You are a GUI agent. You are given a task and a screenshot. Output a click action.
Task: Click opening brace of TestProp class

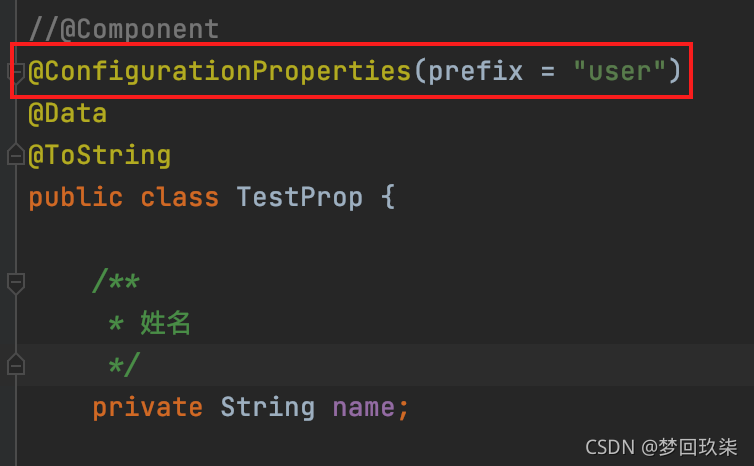(388, 197)
